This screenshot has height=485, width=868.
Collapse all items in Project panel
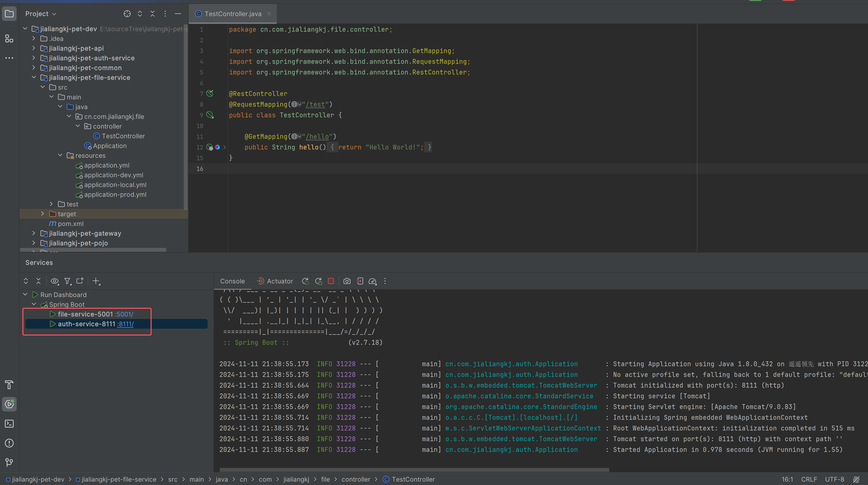point(152,14)
